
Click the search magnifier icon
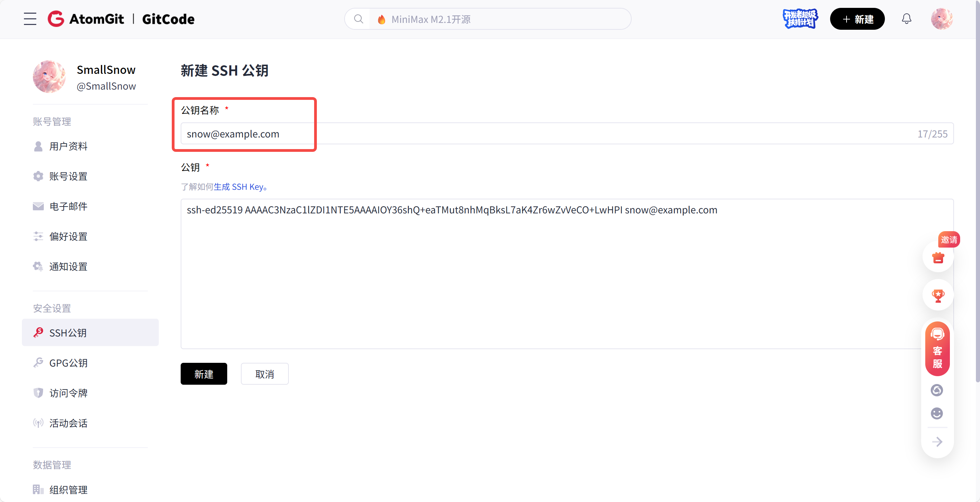(x=358, y=19)
